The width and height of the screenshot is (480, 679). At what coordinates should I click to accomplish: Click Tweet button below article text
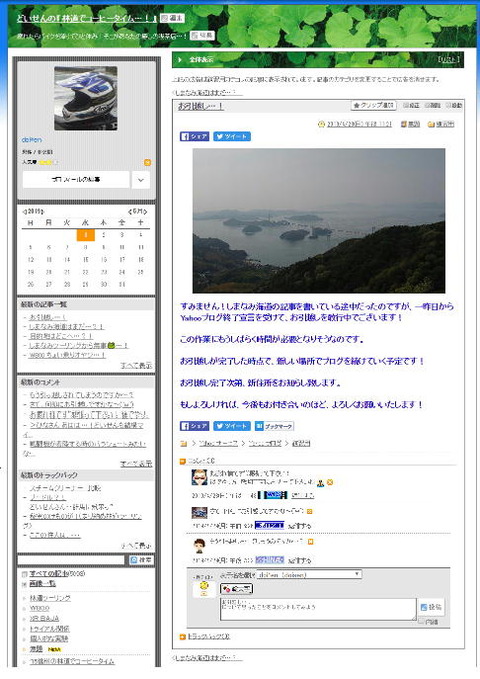click(x=232, y=426)
